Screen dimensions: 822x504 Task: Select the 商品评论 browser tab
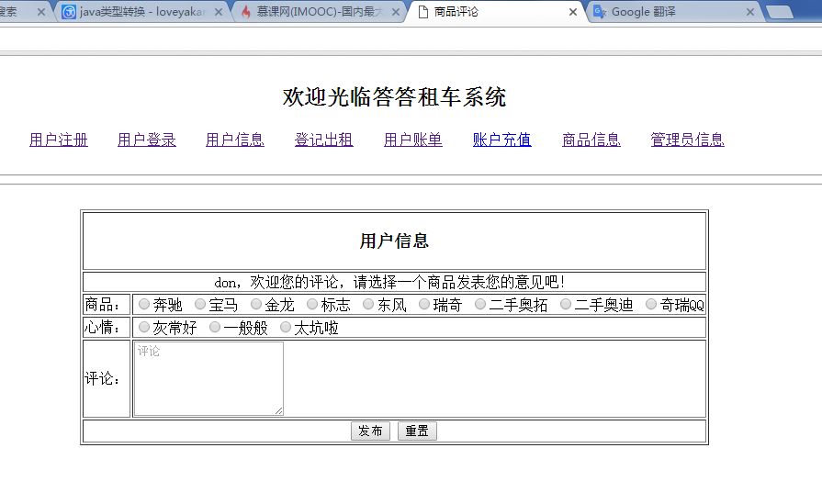click(x=495, y=12)
